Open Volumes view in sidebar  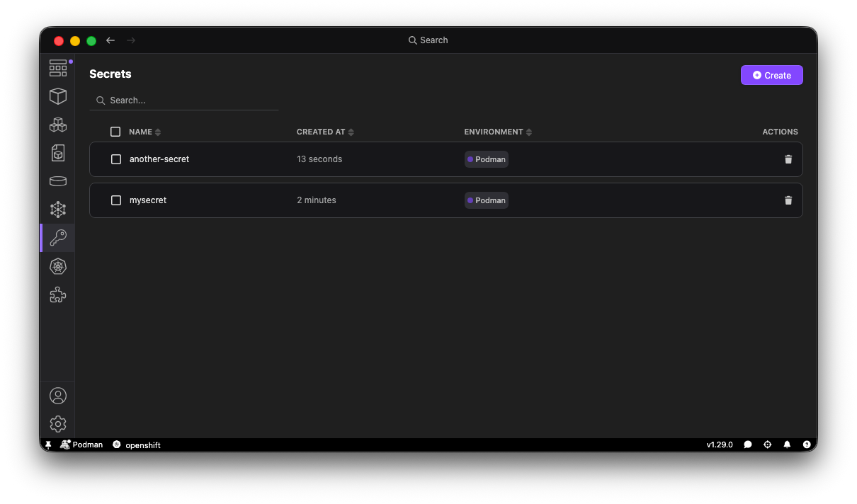[58, 181]
